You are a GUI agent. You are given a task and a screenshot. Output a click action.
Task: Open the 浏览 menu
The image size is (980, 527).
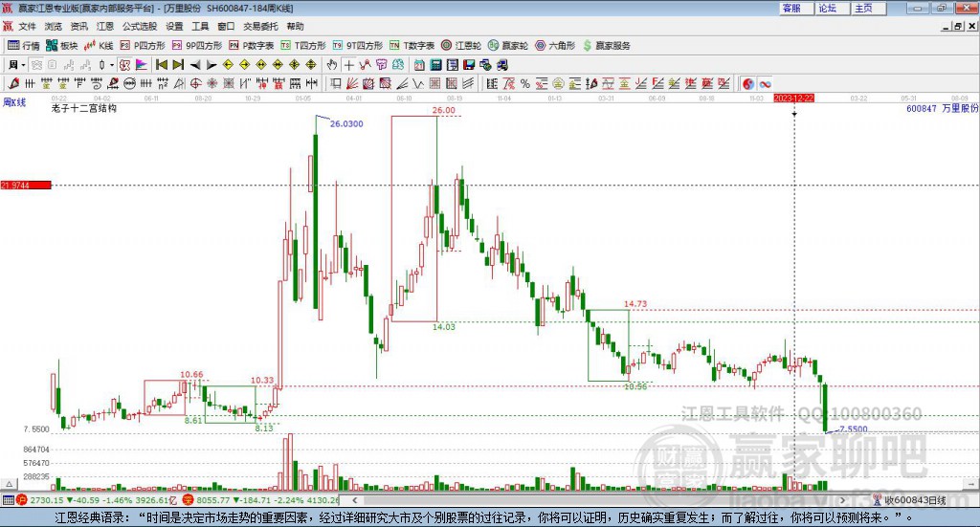point(54,26)
